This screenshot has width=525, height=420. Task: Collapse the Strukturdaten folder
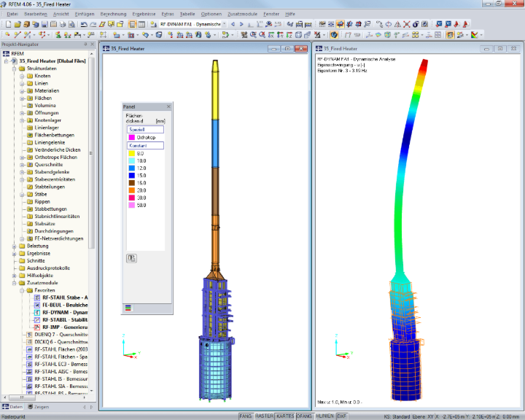pyautogui.click(x=14, y=69)
